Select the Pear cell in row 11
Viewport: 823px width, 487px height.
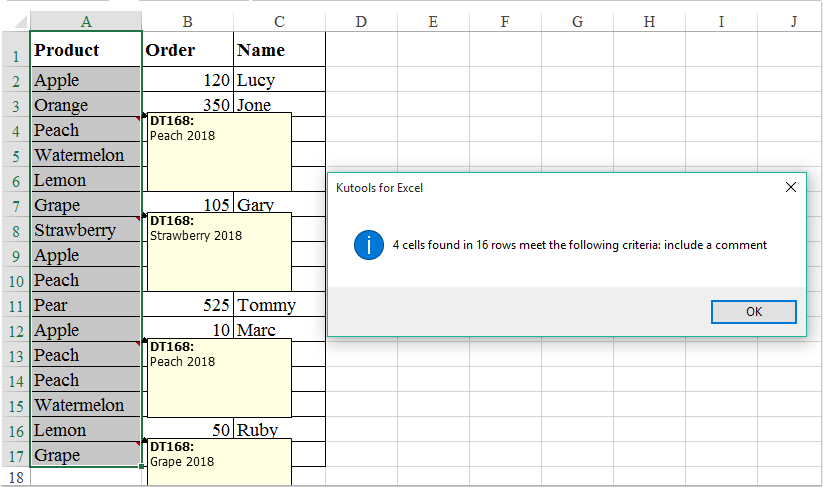86,305
